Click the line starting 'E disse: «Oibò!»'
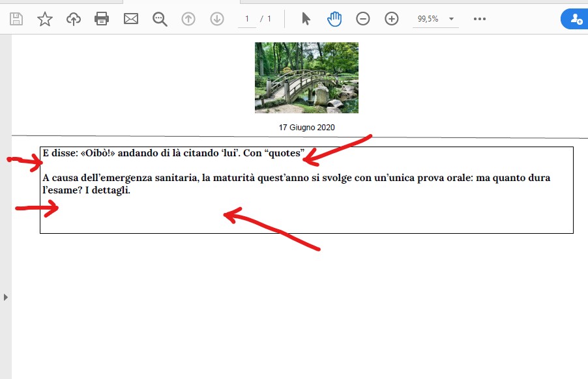The height and width of the screenshot is (379, 588). (x=173, y=153)
